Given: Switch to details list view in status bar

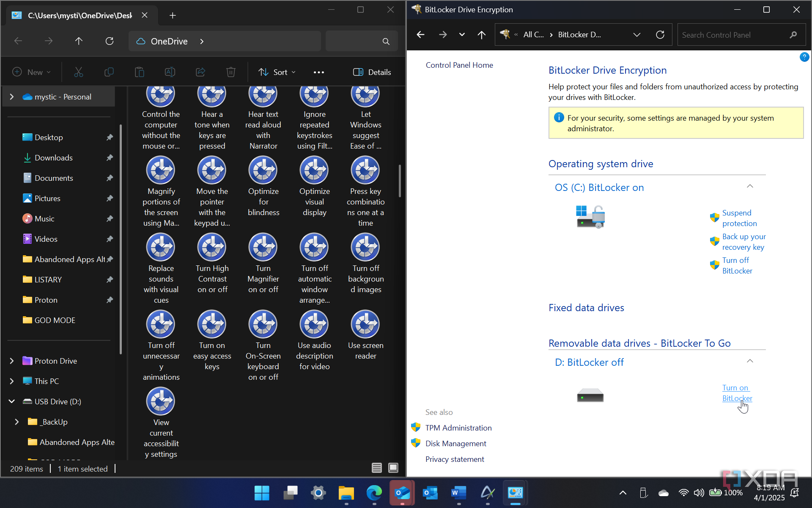Looking at the screenshot, I should pos(376,468).
